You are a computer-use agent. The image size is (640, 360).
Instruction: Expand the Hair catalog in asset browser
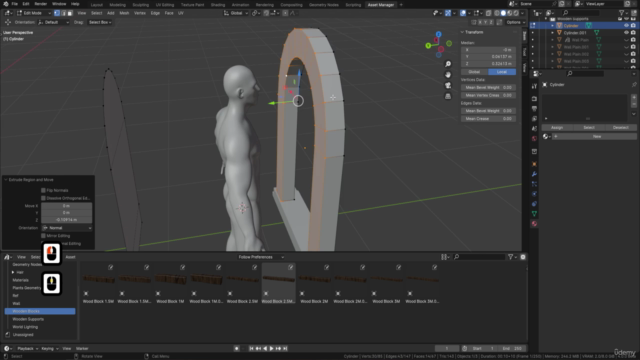(13, 272)
